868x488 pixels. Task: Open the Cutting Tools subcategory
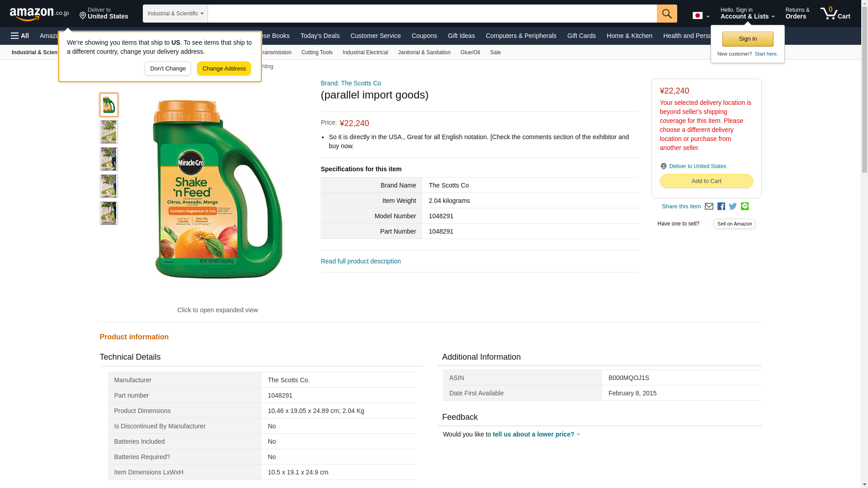(x=316, y=52)
